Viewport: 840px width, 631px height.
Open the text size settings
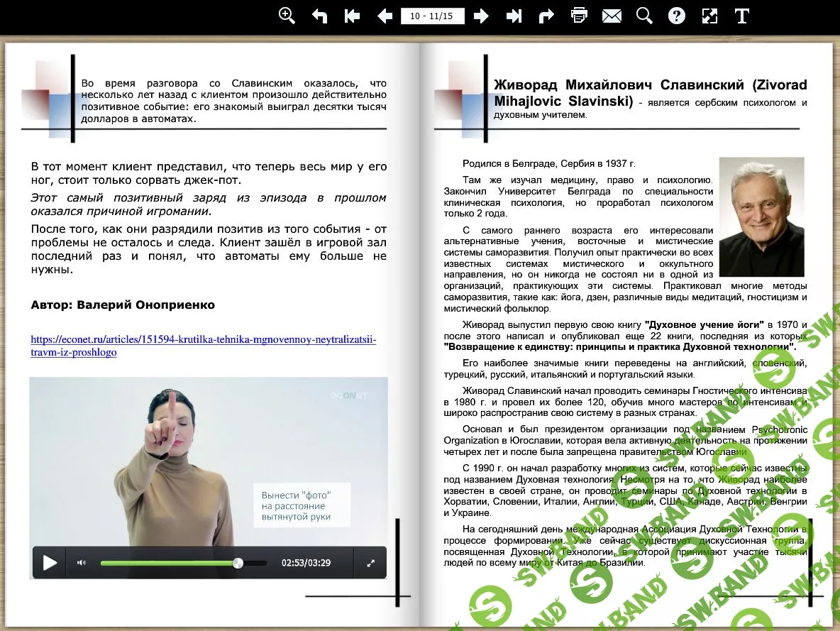pos(741,15)
